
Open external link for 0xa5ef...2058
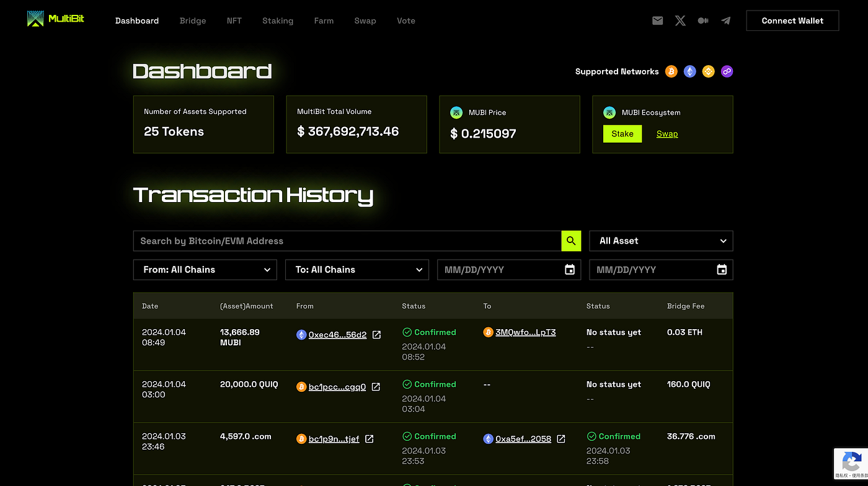(561, 439)
